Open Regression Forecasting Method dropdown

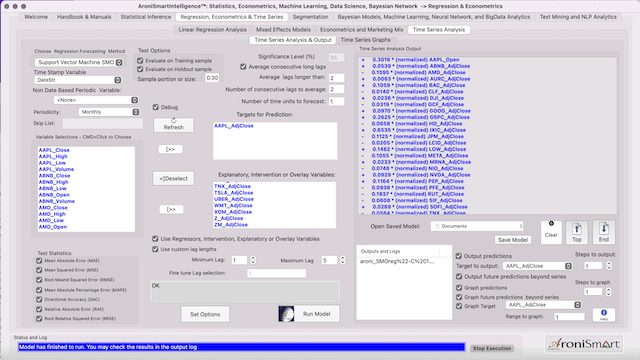pos(79,62)
